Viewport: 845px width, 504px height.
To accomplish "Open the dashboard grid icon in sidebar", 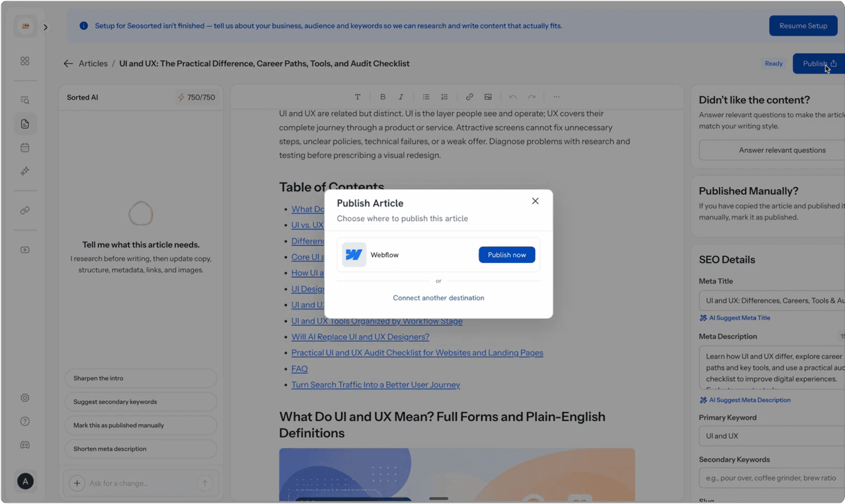I will pos(25,61).
